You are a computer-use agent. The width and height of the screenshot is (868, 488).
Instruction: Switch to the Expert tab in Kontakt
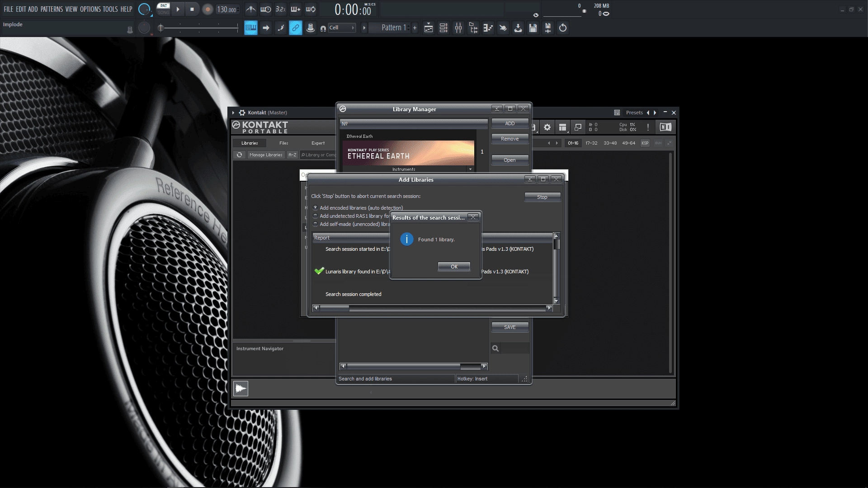click(318, 143)
